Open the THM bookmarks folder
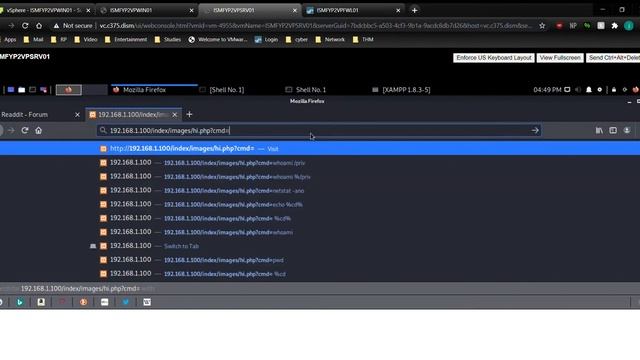This screenshot has width=640, height=360. coord(363,40)
